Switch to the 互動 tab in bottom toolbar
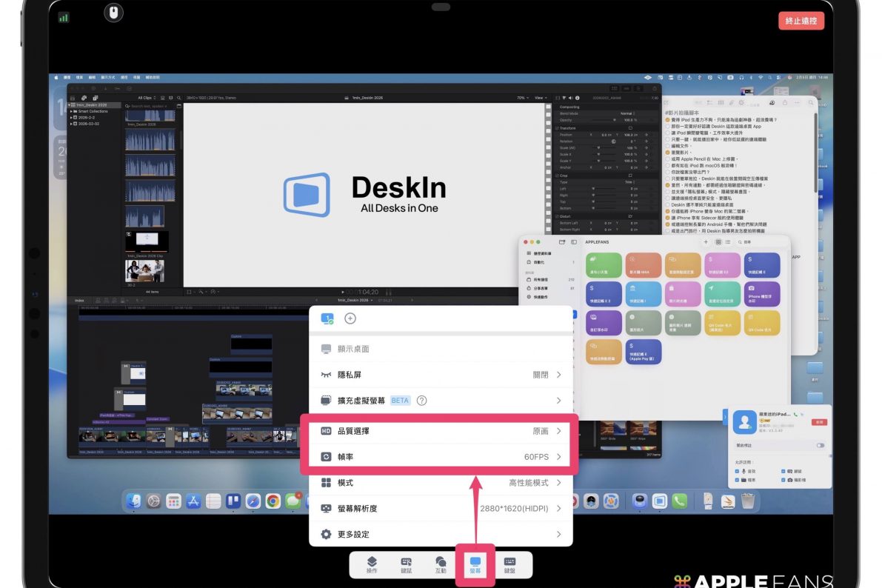Image resolution: width=882 pixels, height=588 pixels. (x=441, y=565)
